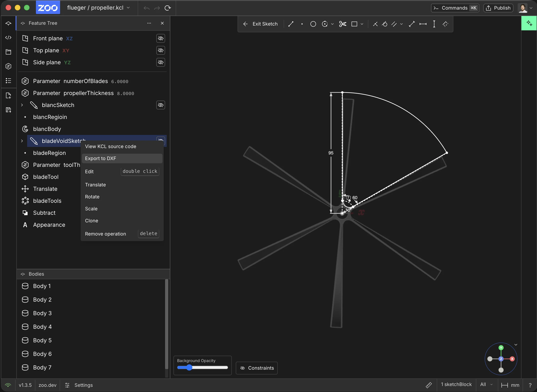This screenshot has width=537, height=392.
Task: Open the Parallel constraint variants dropdown
Action: pyautogui.click(x=401, y=24)
